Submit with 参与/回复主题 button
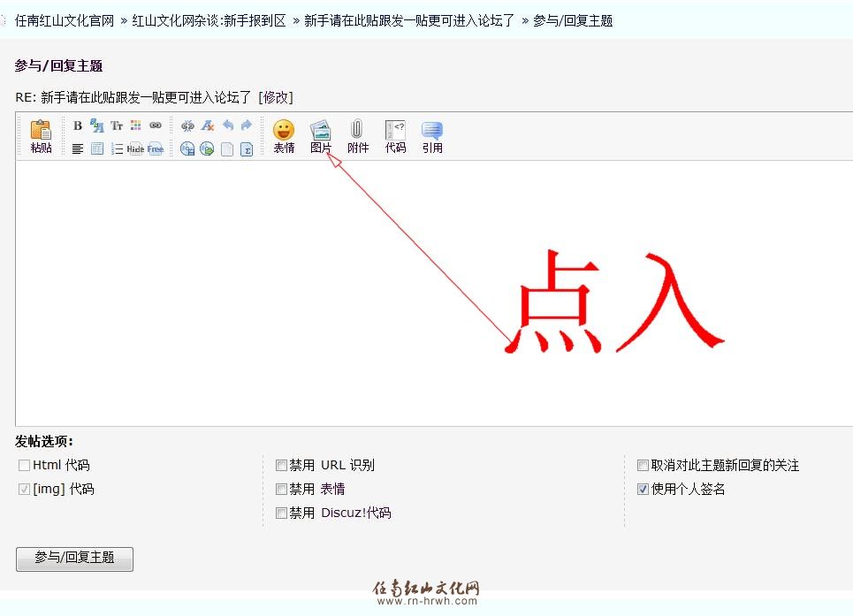 [x=74, y=559]
